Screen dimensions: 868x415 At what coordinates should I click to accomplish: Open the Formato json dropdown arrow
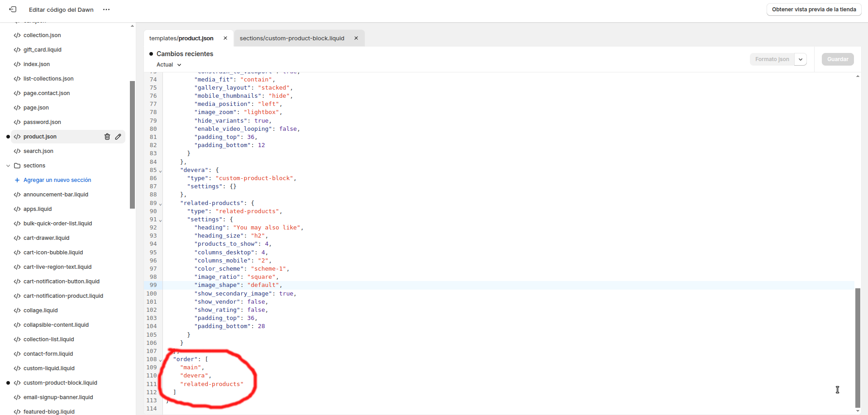pyautogui.click(x=801, y=59)
